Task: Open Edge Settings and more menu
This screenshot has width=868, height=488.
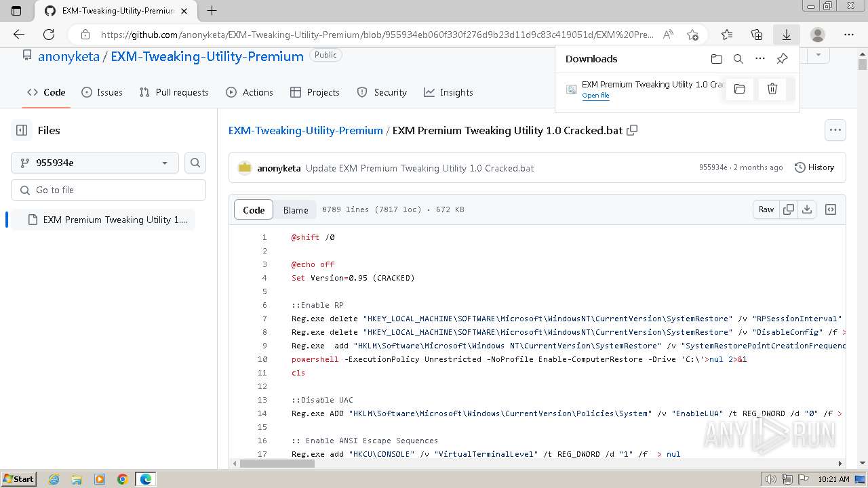Action: coord(849,35)
